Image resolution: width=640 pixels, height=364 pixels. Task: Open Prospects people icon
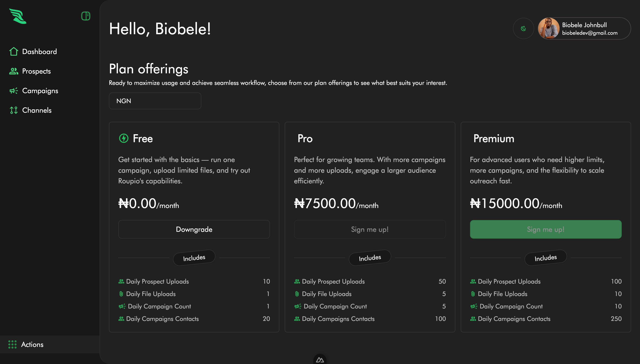click(14, 71)
